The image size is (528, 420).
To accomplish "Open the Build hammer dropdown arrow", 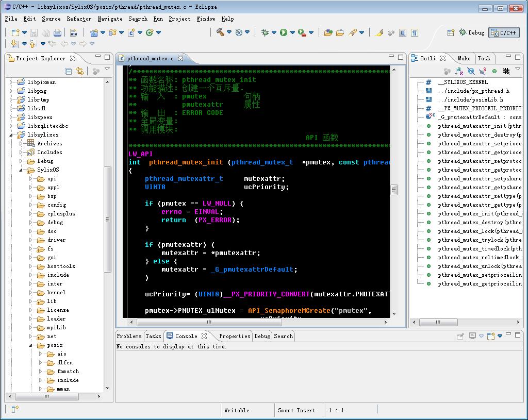I will coord(229,32).
